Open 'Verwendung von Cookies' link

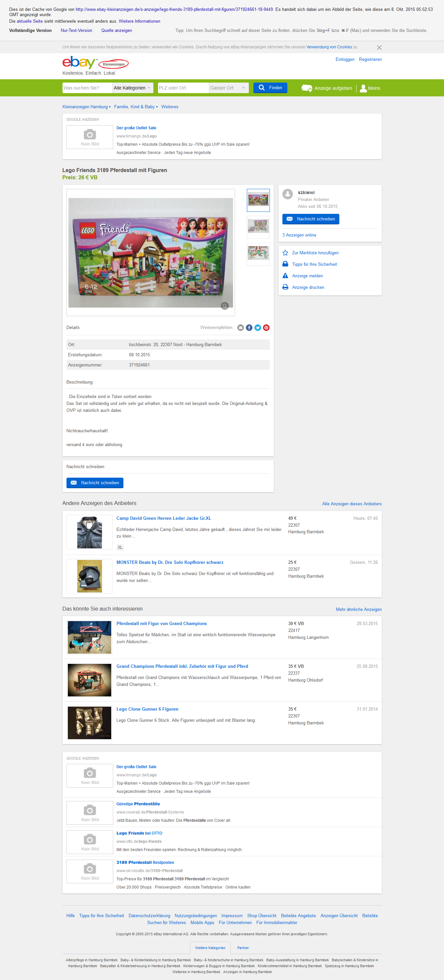pyautogui.click(x=329, y=47)
